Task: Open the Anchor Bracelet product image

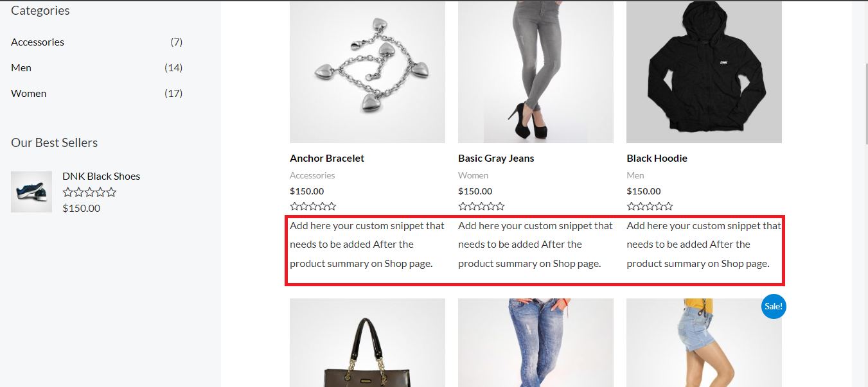Action: [x=368, y=72]
